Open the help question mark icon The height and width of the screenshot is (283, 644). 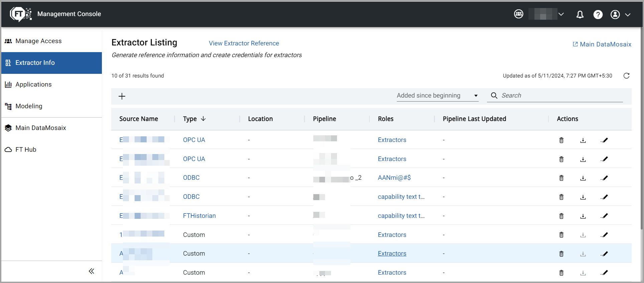(x=598, y=14)
